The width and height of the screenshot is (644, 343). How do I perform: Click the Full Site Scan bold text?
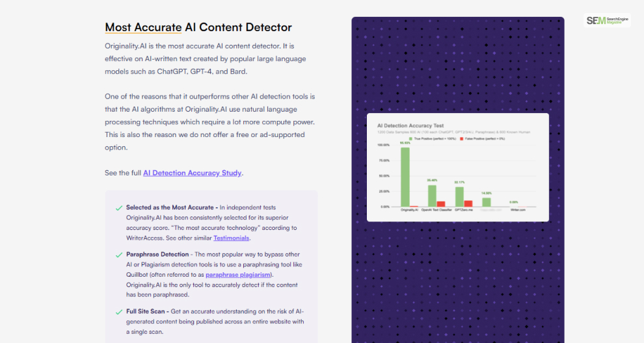pyautogui.click(x=148, y=311)
